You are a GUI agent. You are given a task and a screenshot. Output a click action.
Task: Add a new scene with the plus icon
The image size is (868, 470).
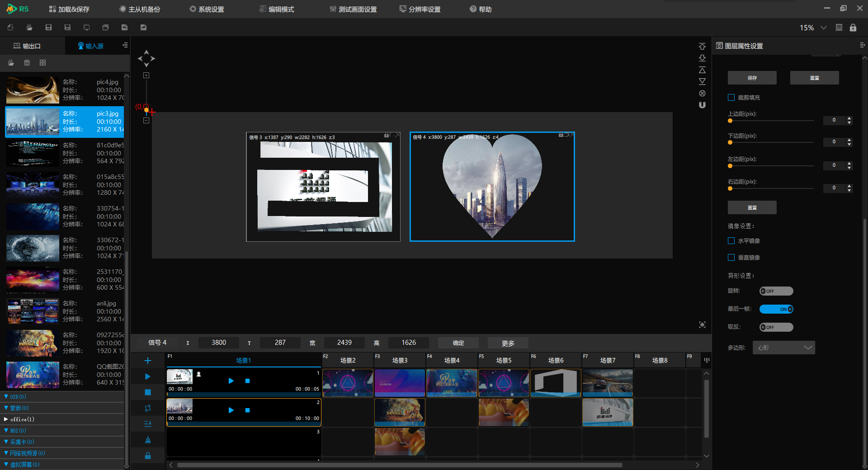tap(148, 361)
